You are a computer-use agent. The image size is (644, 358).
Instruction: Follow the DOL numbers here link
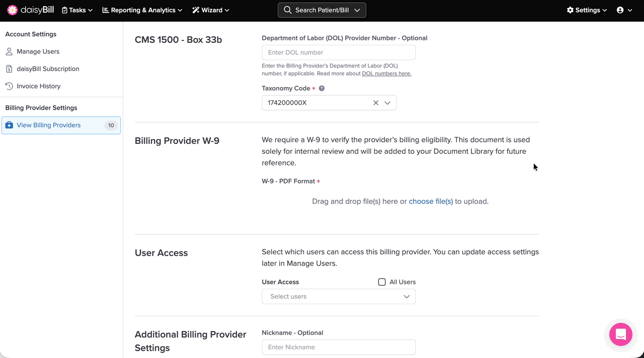click(386, 74)
